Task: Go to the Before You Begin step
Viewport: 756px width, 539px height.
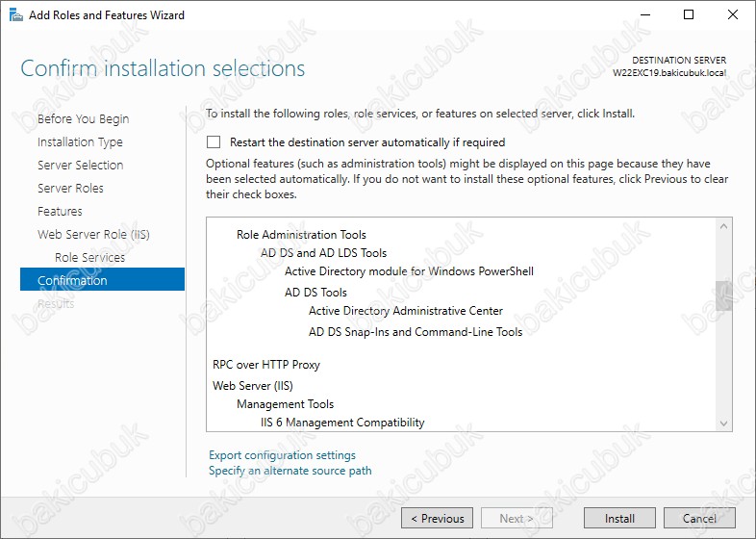Action: point(84,118)
